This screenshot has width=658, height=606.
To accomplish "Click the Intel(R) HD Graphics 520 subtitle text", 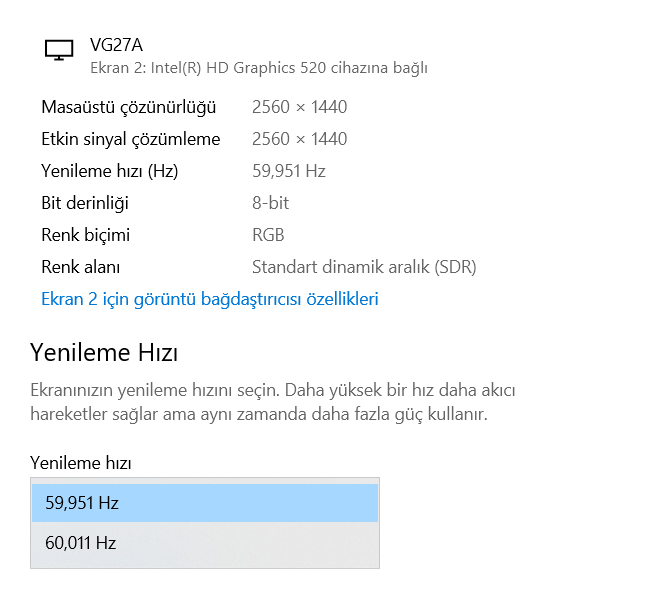I will (x=259, y=68).
